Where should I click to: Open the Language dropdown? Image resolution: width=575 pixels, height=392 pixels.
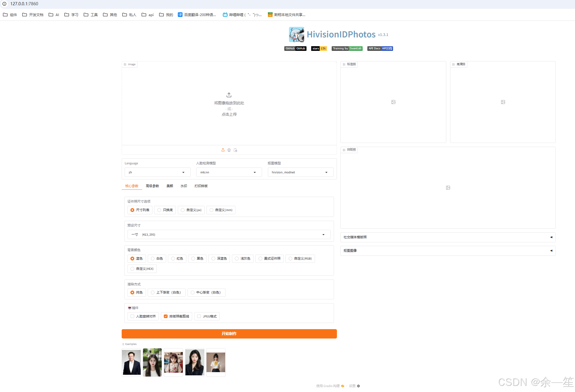pyautogui.click(x=157, y=172)
